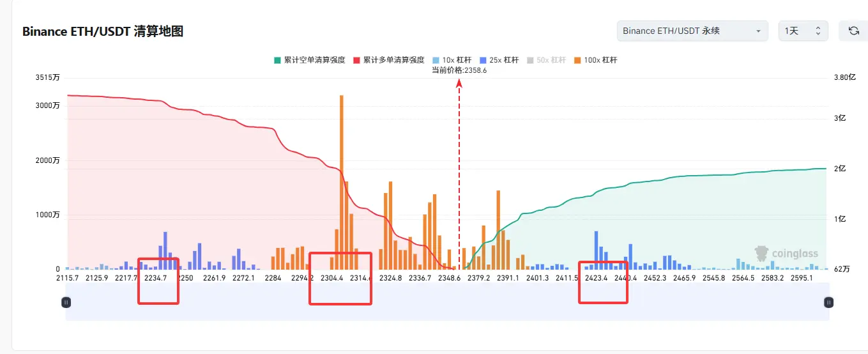868x354 pixels.
Task: Grab the right handle of the range slider
Action: click(x=828, y=302)
